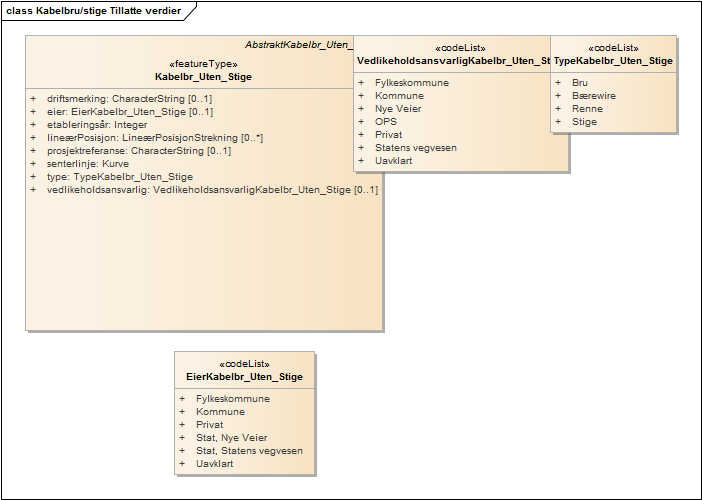Click the AbstraktKabelbr_Uten_ parent class label
Screen dimensions: 702x500
click(299, 46)
